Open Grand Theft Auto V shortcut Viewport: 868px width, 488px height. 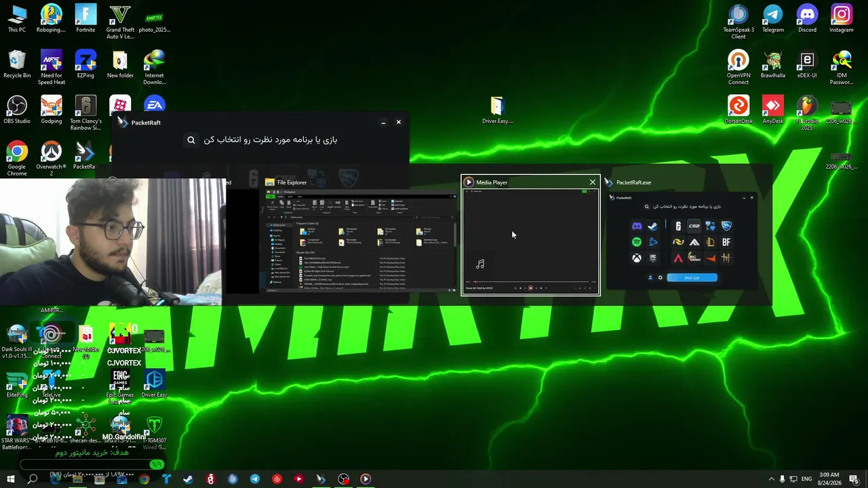(120, 22)
